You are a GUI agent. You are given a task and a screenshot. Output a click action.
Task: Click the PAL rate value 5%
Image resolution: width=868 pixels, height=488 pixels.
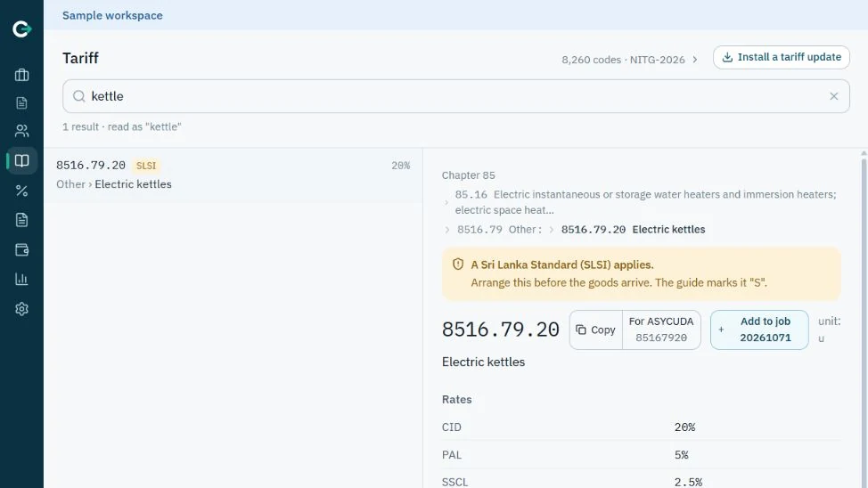click(682, 455)
